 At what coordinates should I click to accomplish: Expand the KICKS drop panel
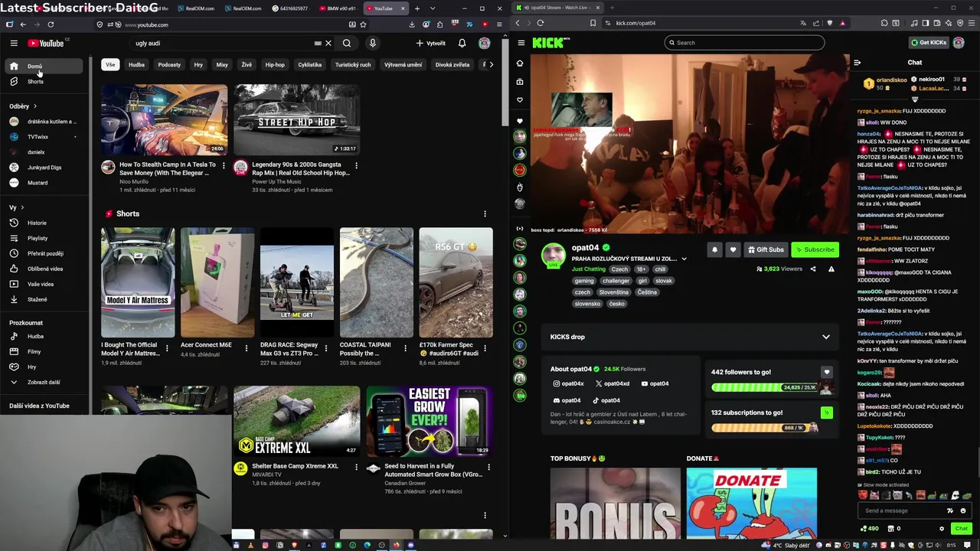click(x=825, y=337)
